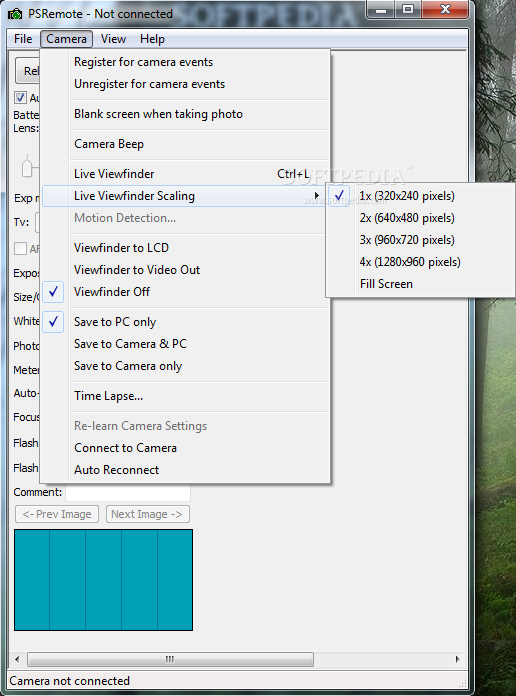Maximize the PSRemote window
Image resolution: width=516 pixels, height=696 pixels.
(408, 10)
